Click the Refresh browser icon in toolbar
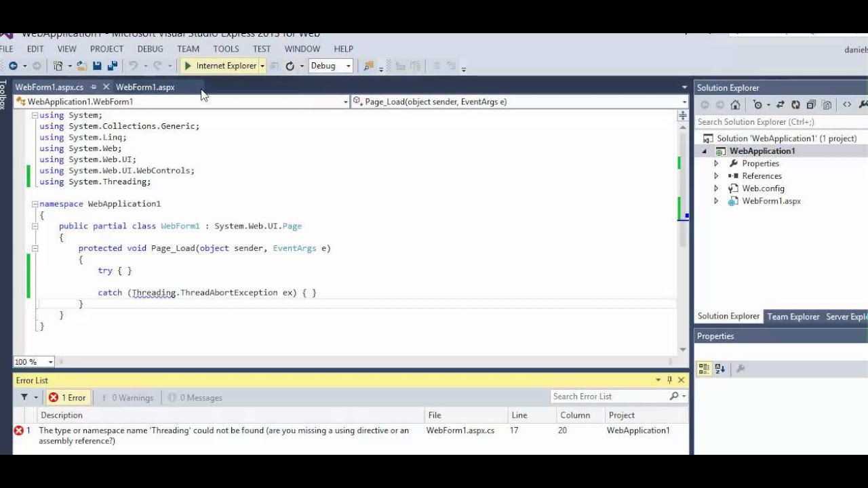 [x=290, y=66]
